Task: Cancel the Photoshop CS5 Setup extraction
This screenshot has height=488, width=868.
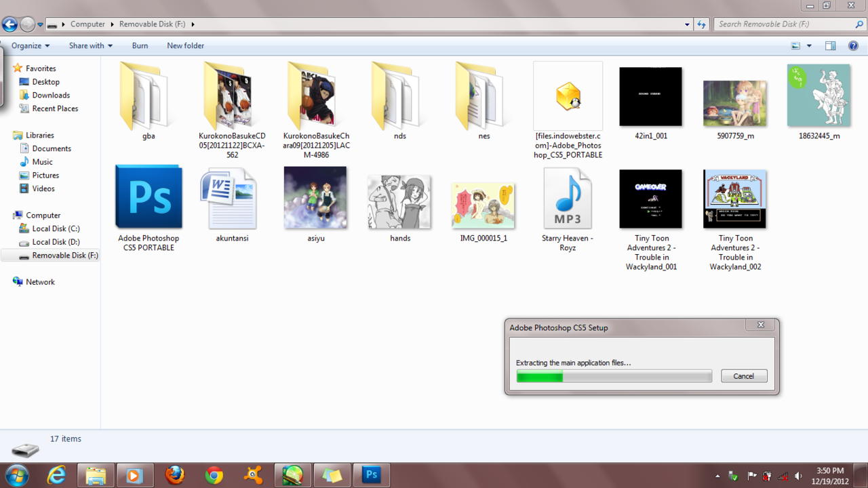Action: (x=743, y=376)
